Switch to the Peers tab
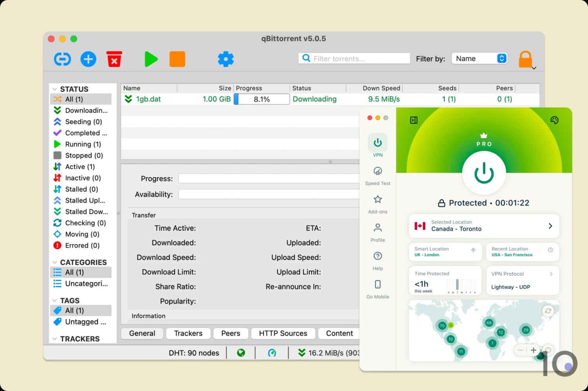Image resolution: width=588 pixels, height=391 pixels. pos(230,333)
